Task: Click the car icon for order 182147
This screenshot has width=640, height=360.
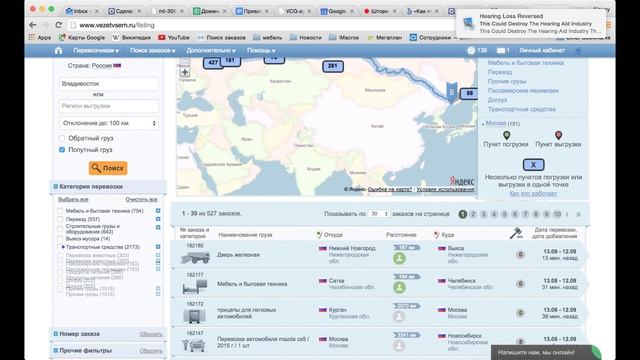Action: click(x=194, y=345)
